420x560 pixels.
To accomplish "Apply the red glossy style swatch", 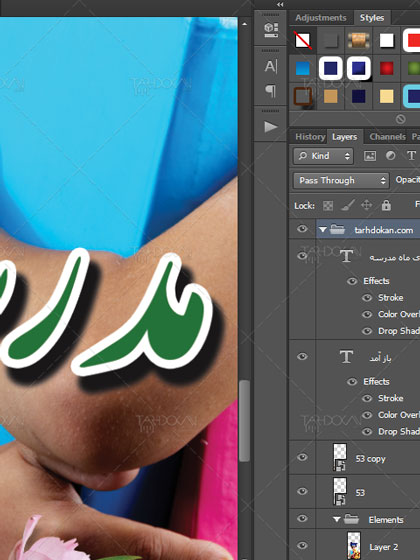I will tap(387, 68).
